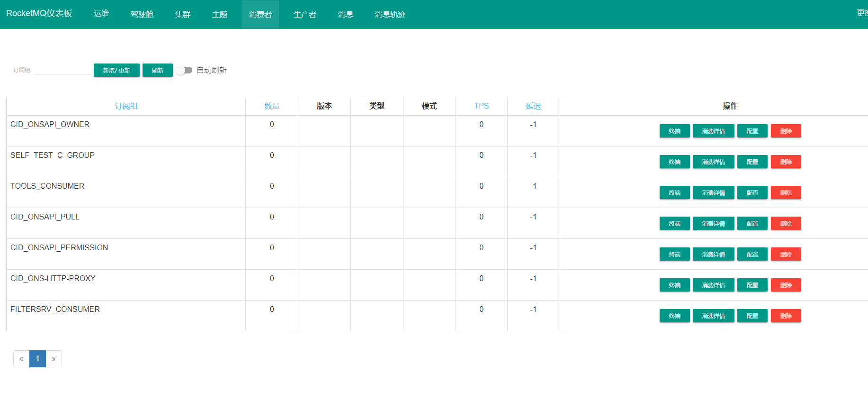Select the SELF_TEST_C_GROUP group name
The width and height of the screenshot is (868, 410).
(53, 155)
